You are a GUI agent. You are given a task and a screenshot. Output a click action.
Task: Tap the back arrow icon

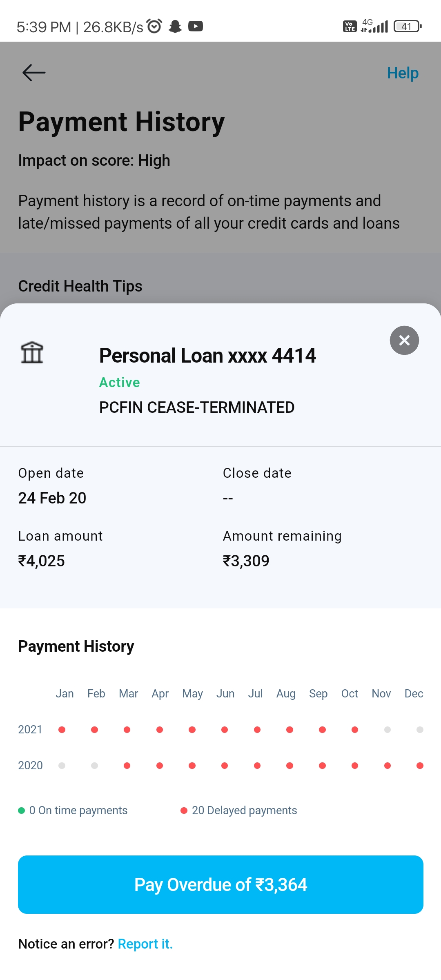(34, 73)
